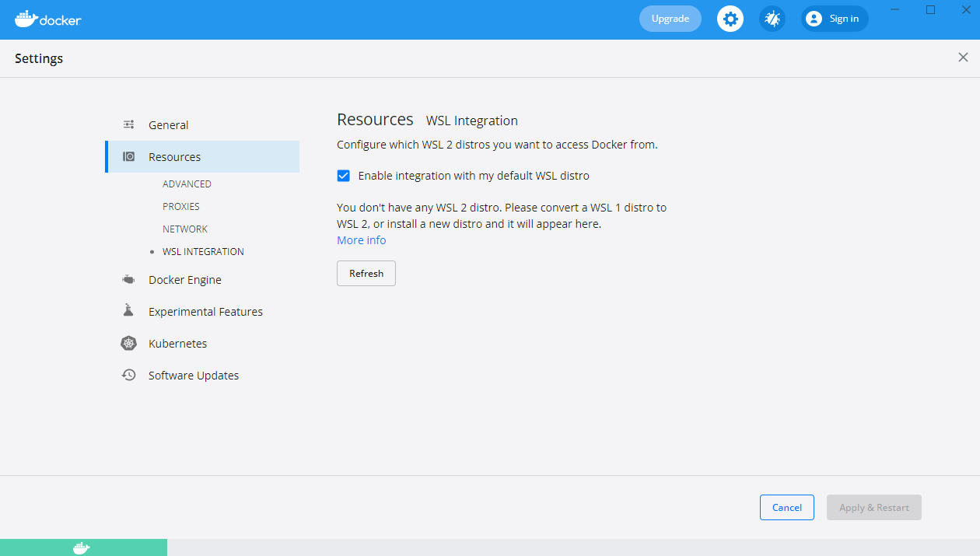
Task: Select the WSL INTEGRATION sub-item
Action: (203, 252)
